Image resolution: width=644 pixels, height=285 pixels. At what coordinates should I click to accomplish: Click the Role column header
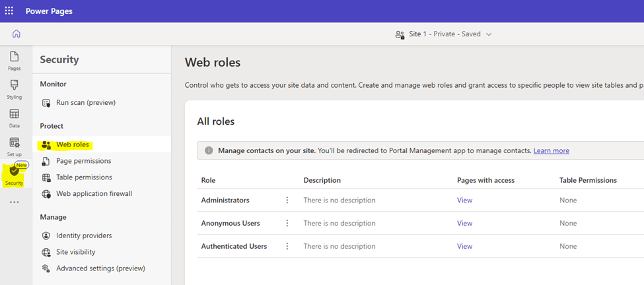tap(208, 180)
